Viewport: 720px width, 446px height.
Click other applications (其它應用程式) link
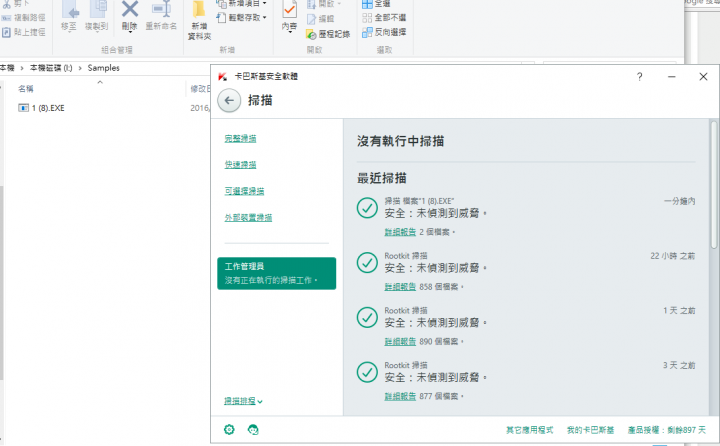point(529,430)
